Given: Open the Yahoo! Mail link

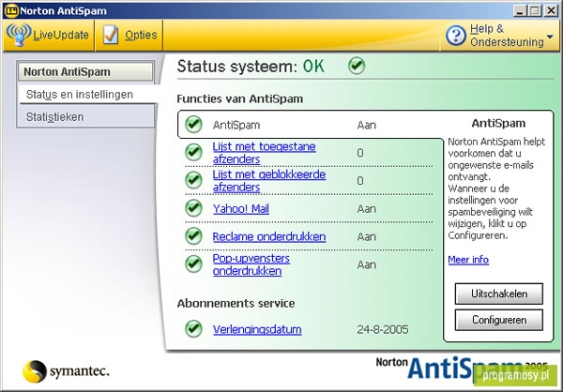Looking at the screenshot, I should click(241, 208).
